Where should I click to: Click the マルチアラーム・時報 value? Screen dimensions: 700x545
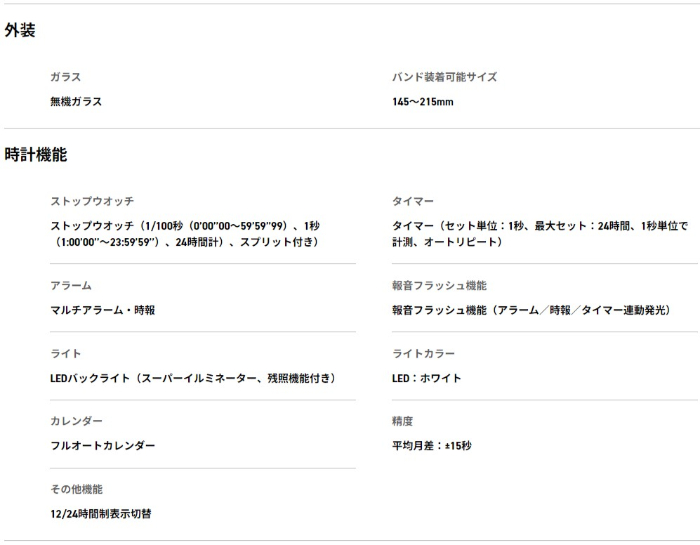point(102,310)
